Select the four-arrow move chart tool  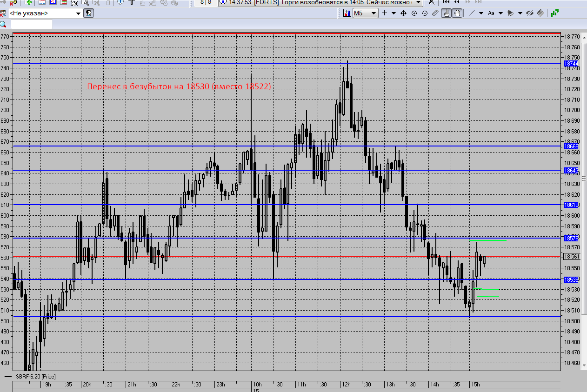[x=404, y=13]
